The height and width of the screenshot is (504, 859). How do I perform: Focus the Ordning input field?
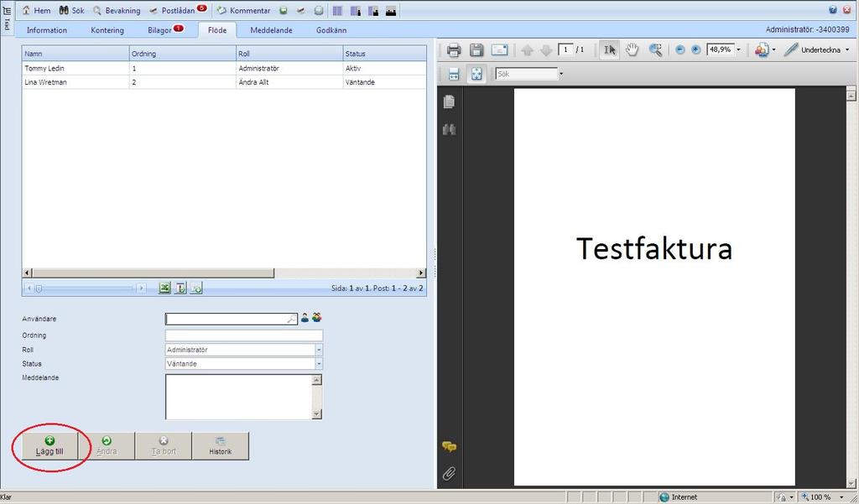tap(244, 335)
